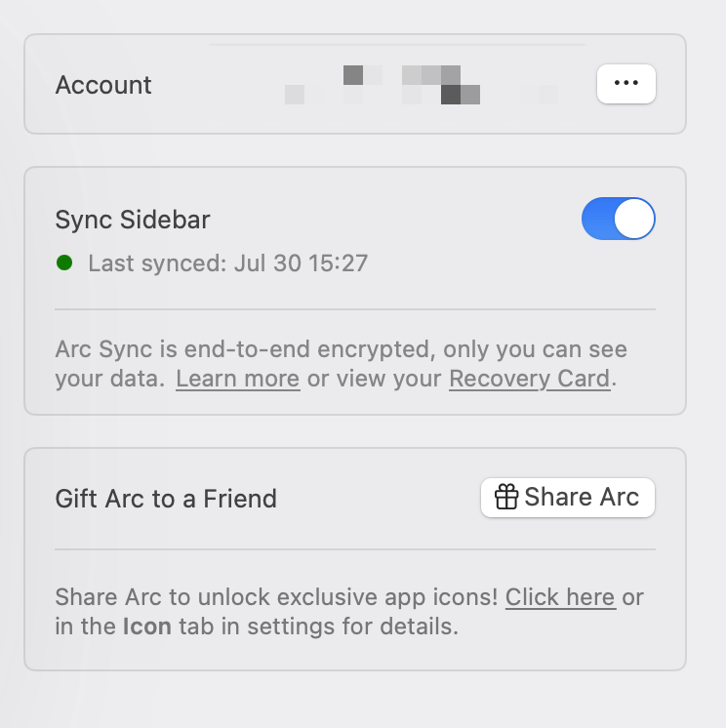Follow the Click here link for icons
This screenshot has height=728, width=726.
click(560, 597)
